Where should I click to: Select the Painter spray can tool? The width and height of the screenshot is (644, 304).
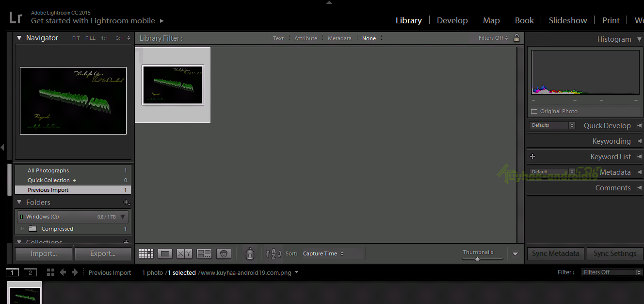250,253
